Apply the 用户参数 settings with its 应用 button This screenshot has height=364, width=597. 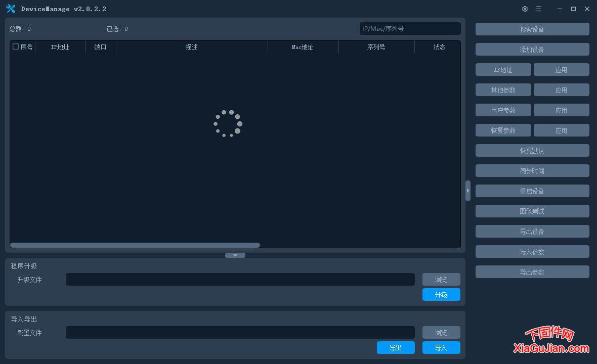point(562,110)
